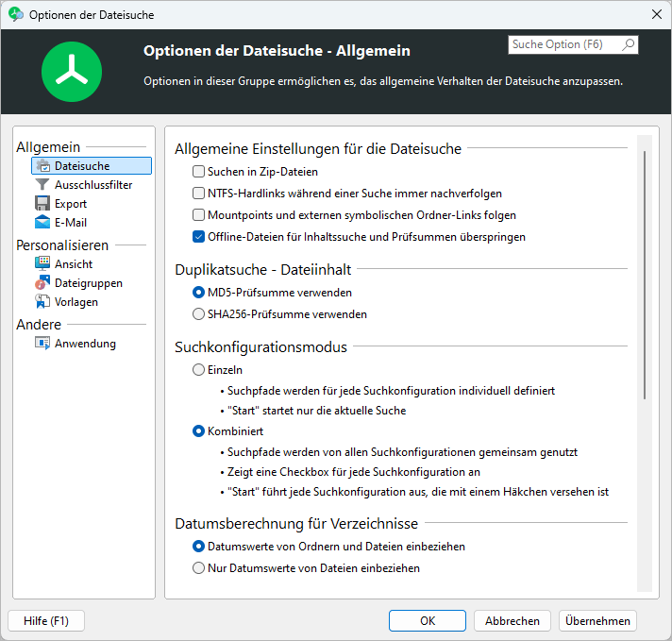Click text Suchpfade werden für jede Suchkonfiguration individuell definiert
672x641 pixels.
391,391
